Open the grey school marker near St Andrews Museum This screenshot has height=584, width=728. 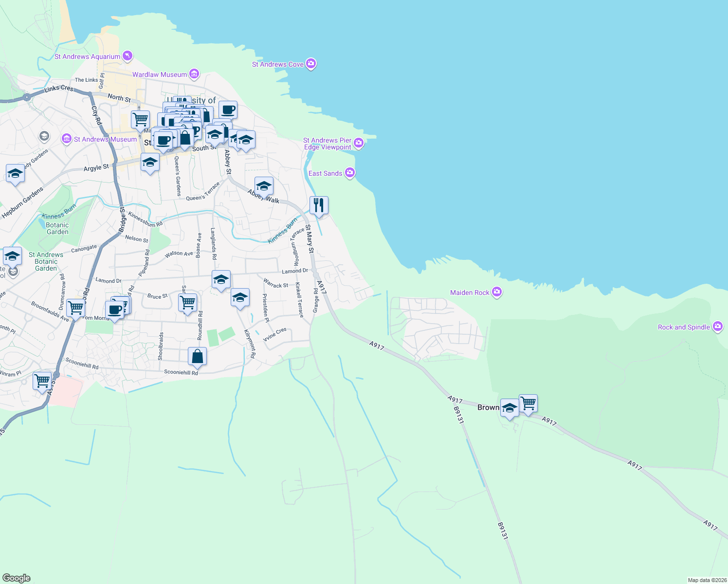click(44, 136)
